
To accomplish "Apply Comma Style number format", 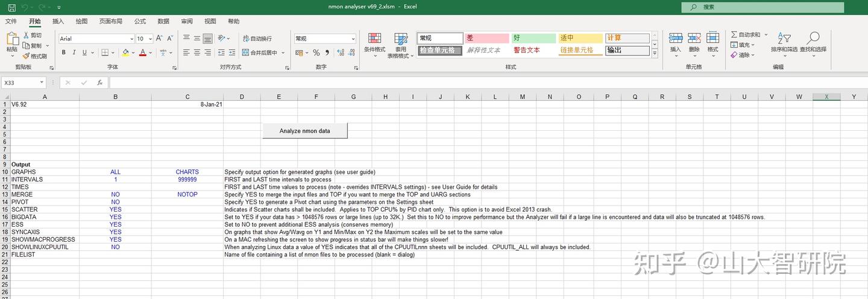I will [x=327, y=52].
